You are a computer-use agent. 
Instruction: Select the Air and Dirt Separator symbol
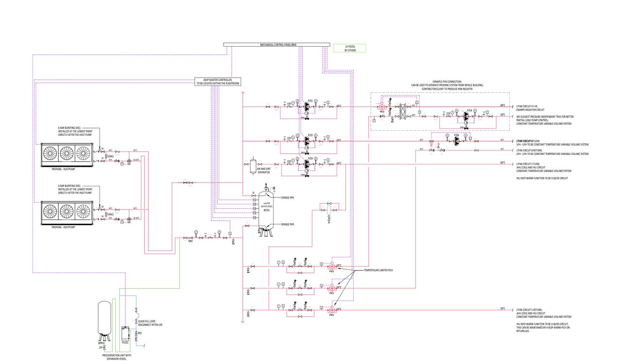pyautogui.click(x=254, y=165)
